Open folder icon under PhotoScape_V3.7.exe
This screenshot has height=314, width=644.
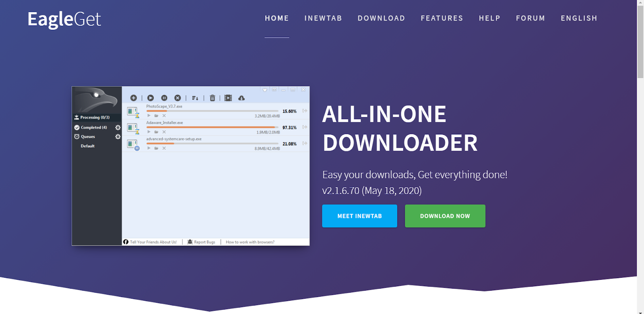pyautogui.click(x=156, y=116)
